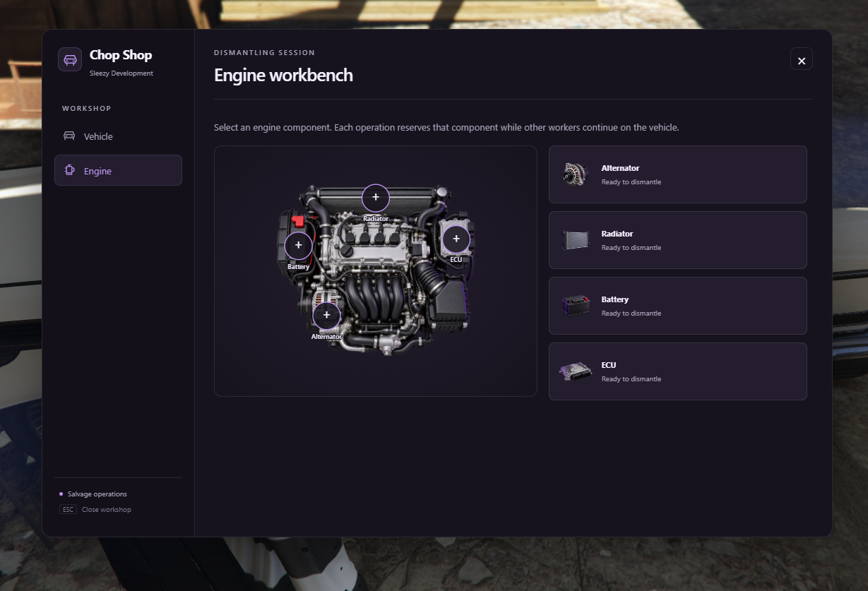Click the 'WORKSHOP' section label
The image size is (868, 591).
87,109
